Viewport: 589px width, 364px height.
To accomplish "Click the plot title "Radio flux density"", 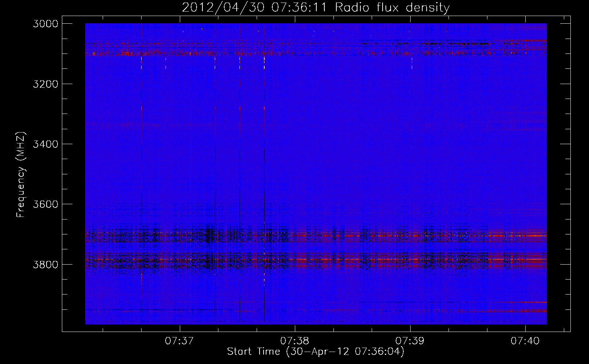I will (392, 8).
